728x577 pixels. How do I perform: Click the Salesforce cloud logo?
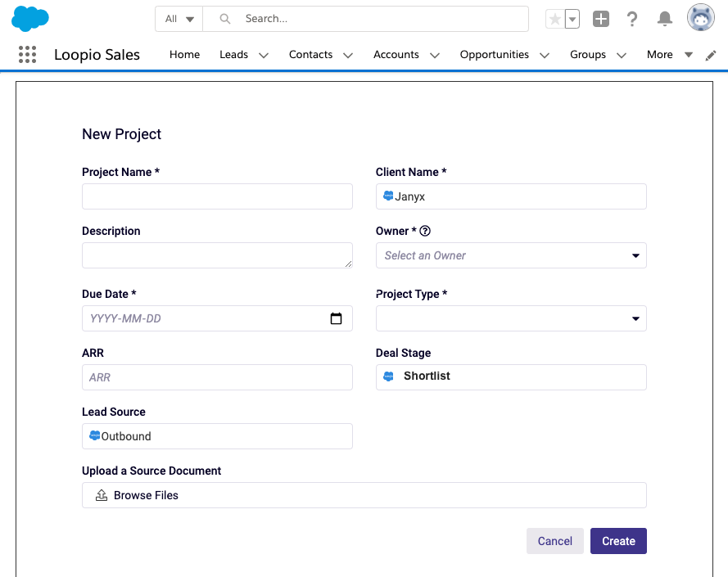pos(29,18)
